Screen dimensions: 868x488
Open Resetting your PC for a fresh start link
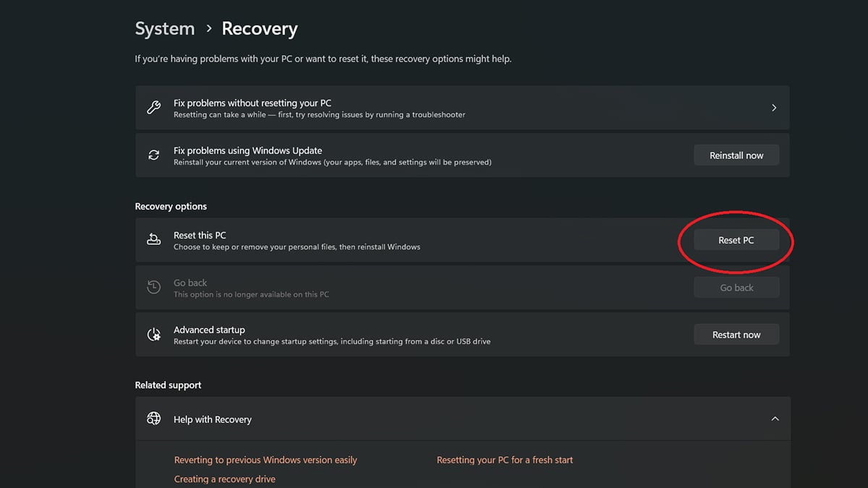(505, 460)
